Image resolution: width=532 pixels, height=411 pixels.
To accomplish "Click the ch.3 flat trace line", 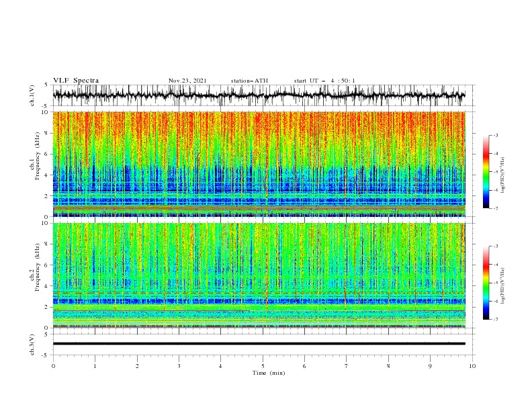I will coord(259,344).
